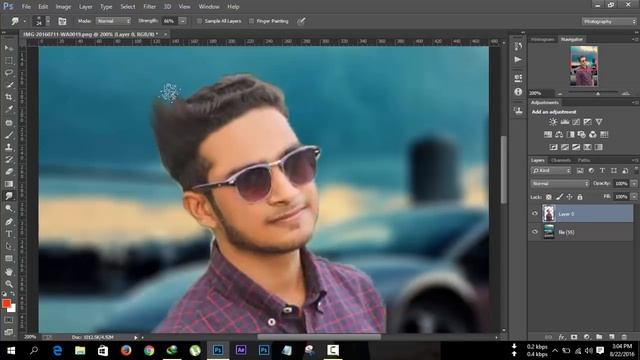Toggle lock position
Screen dimensions: 640x360
pyautogui.click(x=569, y=197)
